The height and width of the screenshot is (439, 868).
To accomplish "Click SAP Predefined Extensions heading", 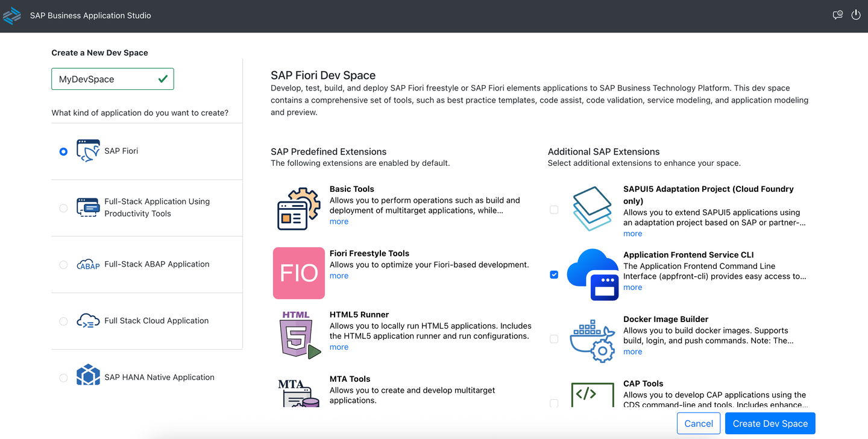I will [329, 151].
